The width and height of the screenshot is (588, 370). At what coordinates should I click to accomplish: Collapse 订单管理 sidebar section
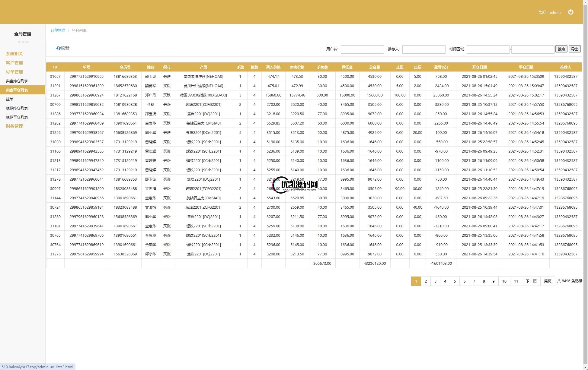point(14,72)
